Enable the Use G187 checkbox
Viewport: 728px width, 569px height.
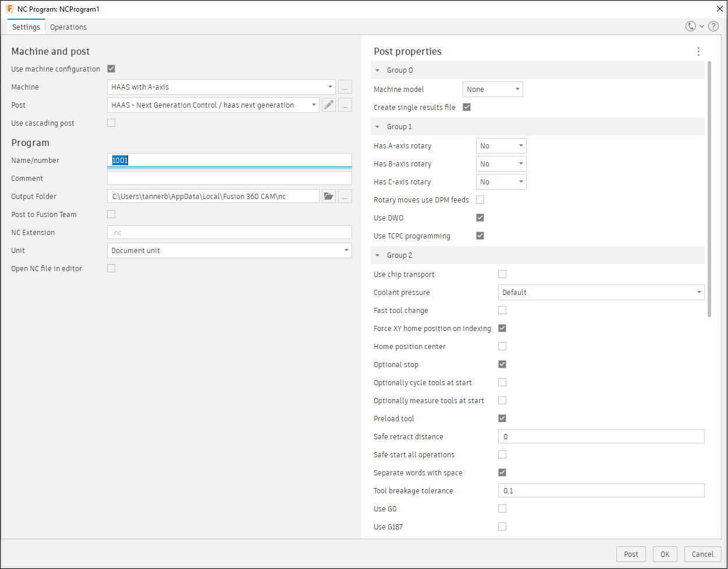click(502, 527)
